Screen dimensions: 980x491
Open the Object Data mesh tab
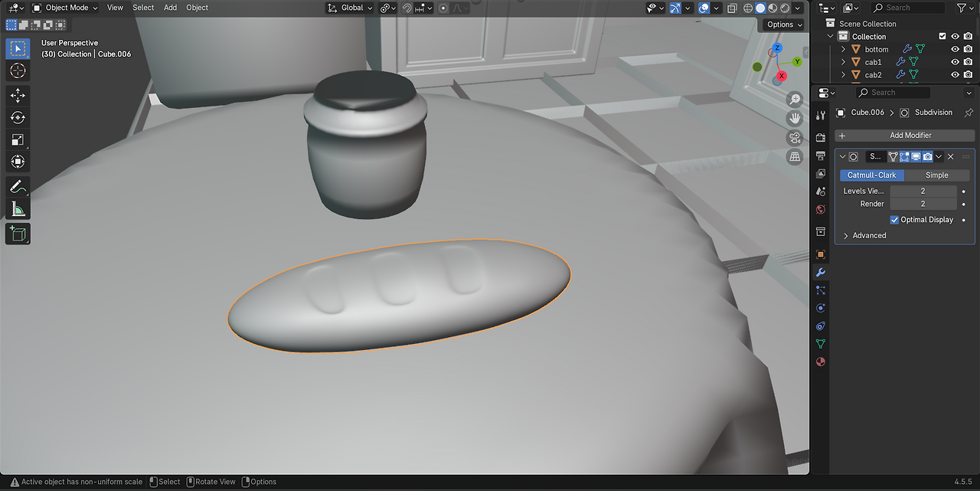coord(821,344)
